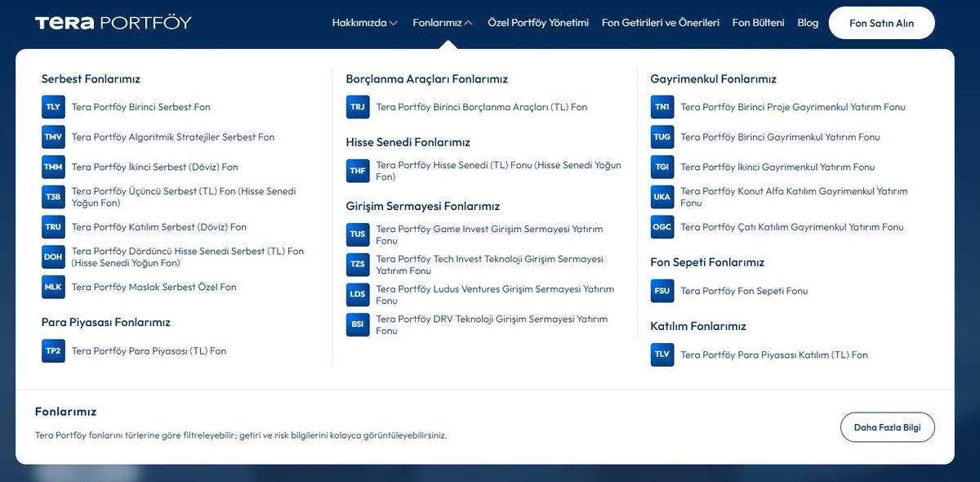
Task: Click the TP2 fund code badge
Action: (53, 351)
